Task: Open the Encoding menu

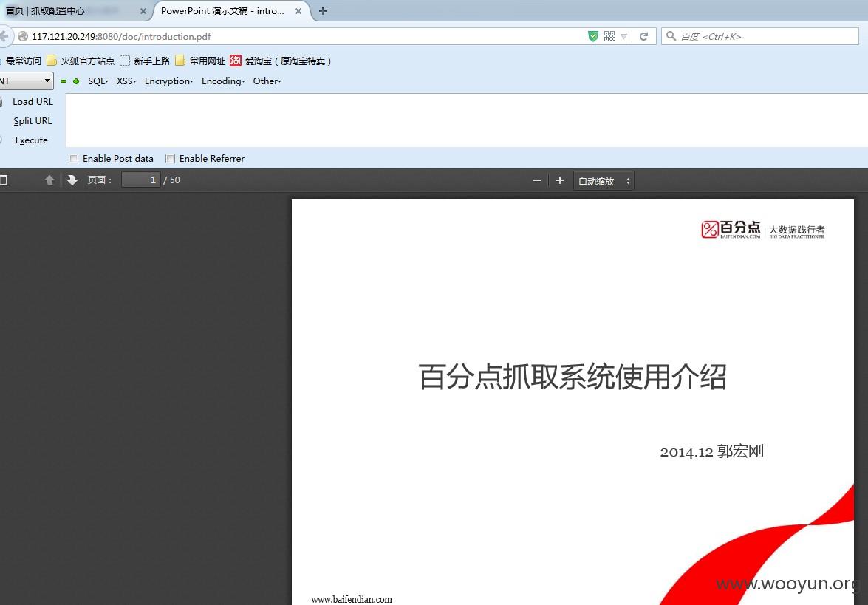Action: tap(223, 81)
